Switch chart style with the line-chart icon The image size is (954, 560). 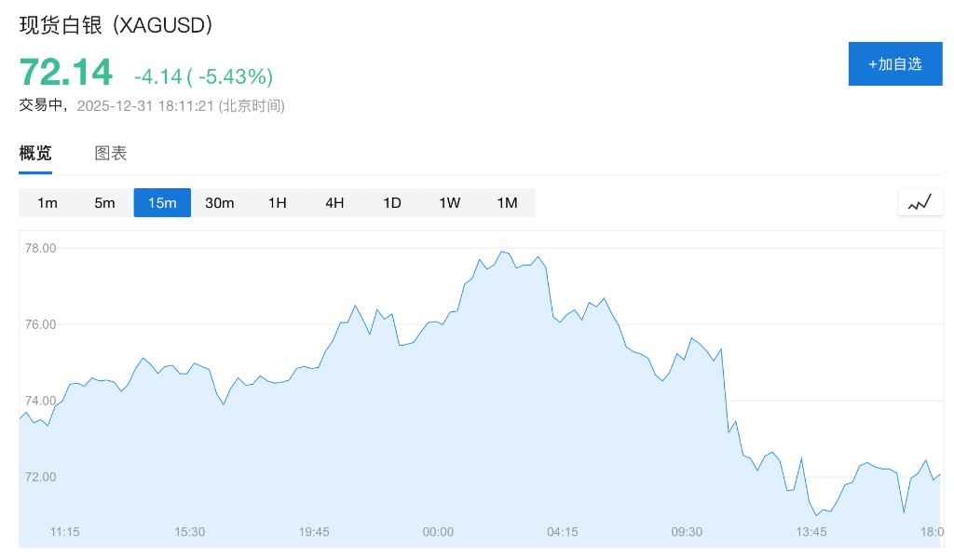pos(920,202)
